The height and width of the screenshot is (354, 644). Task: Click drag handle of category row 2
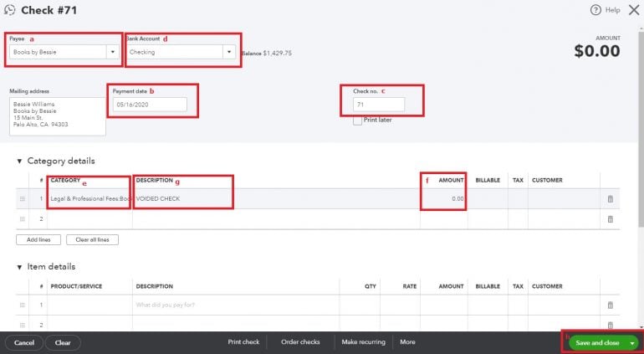point(23,219)
